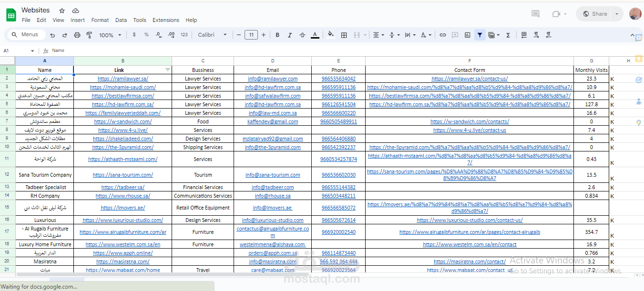Screen dimensions: 644x291
Task: Open the zoom level 100% dropdown
Action: pos(109,35)
